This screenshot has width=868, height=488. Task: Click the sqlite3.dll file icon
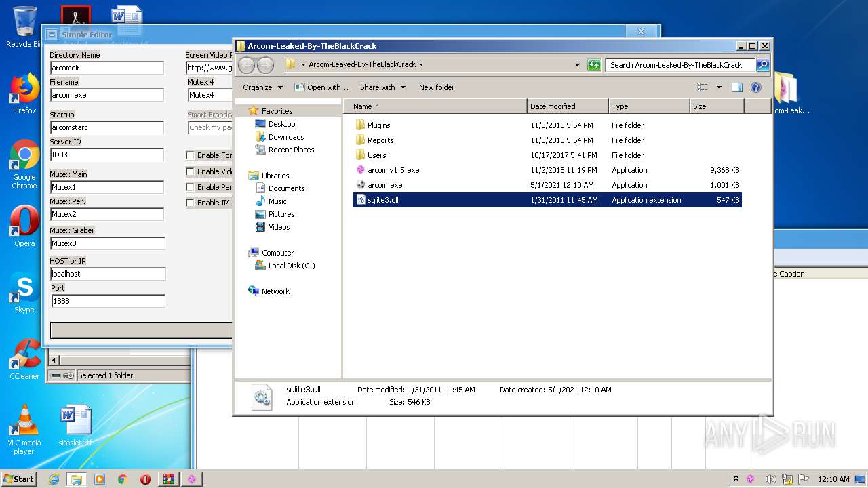pos(360,200)
